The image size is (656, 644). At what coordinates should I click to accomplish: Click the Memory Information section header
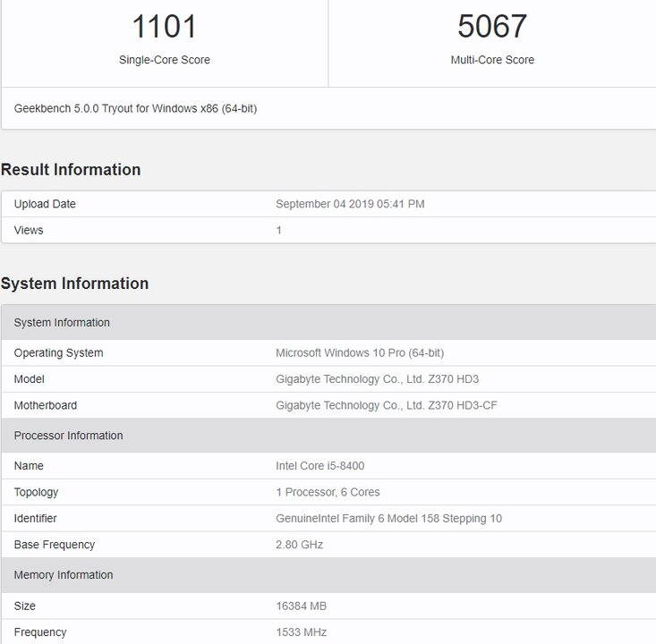(x=328, y=575)
